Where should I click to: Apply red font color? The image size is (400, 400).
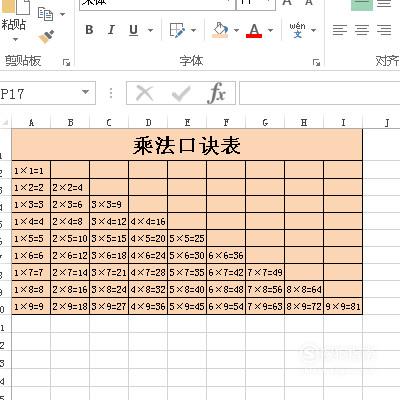(x=254, y=30)
